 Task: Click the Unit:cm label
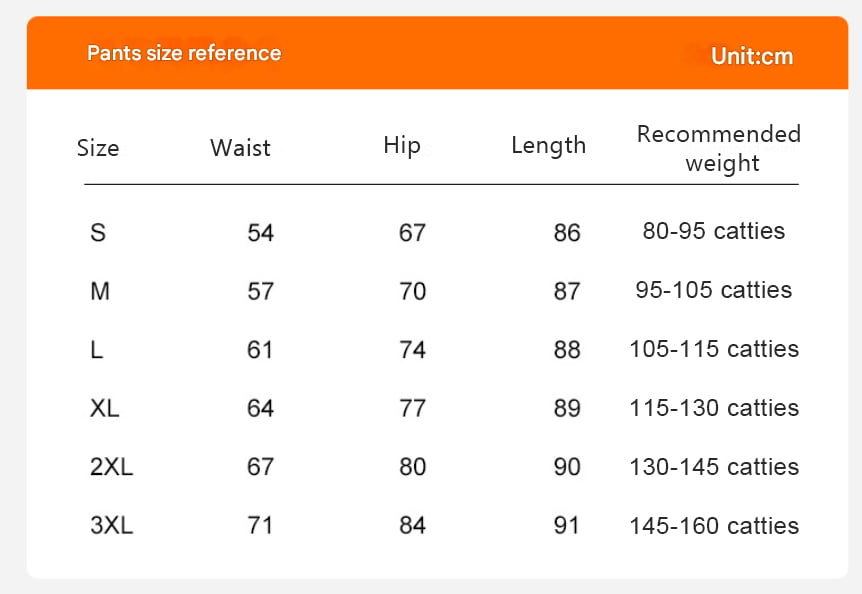click(x=752, y=56)
